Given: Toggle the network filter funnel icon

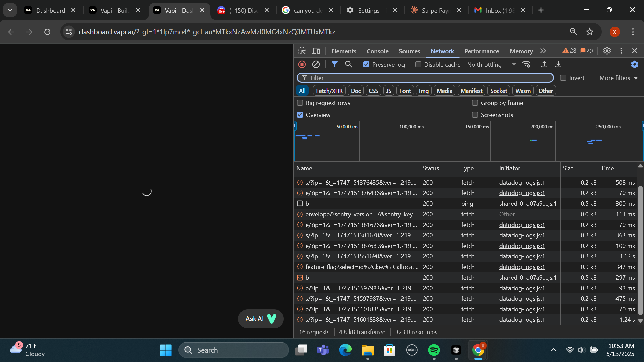Looking at the screenshot, I should pos(334,64).
